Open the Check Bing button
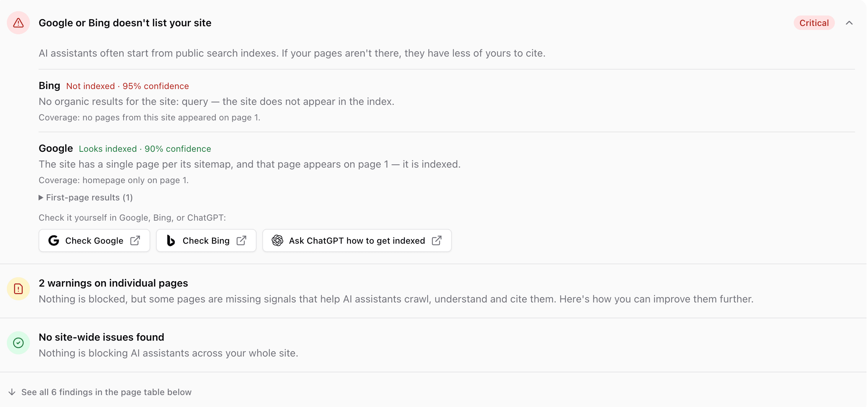 pyautogui.click(x=206, y=240)
